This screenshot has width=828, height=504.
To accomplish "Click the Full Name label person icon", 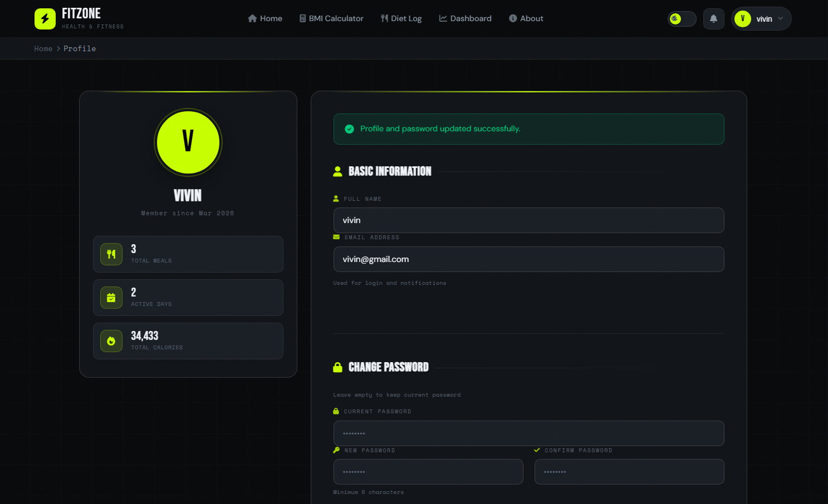I will click(x=336, y=199).
